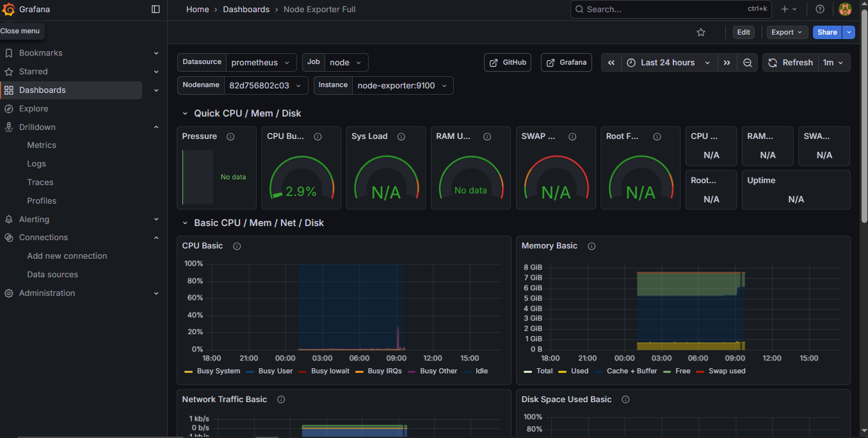Open Profiles under Drilldown
Viewport: 868px width, 438px height.
(x=42, y=201)
